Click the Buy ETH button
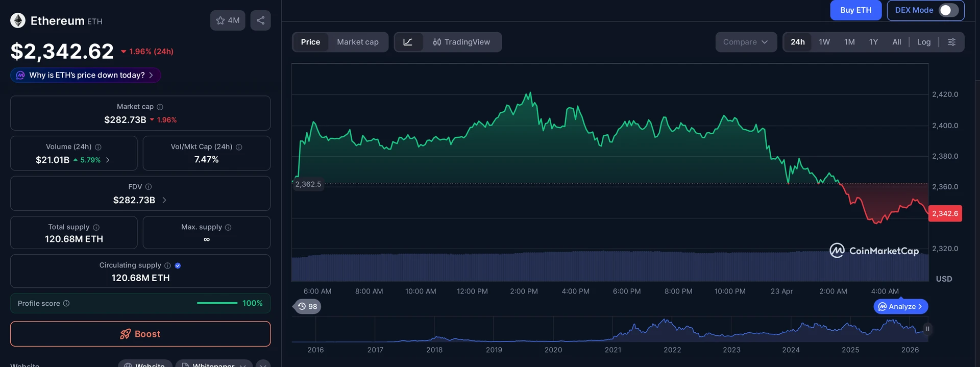Viewport: 980px width, 367px height. click(856, 10)
